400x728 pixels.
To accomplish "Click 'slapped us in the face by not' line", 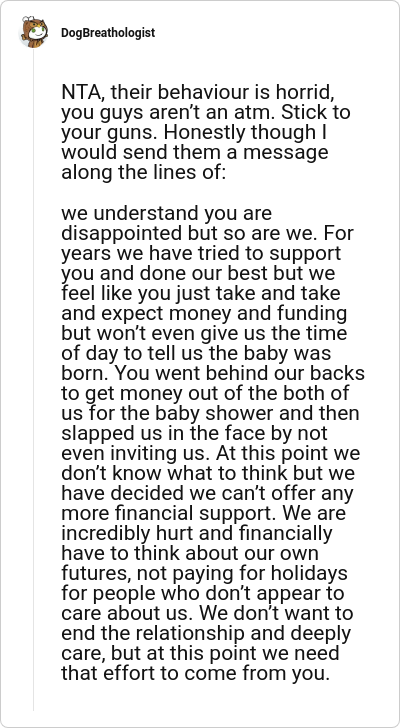I will [194, 433].
